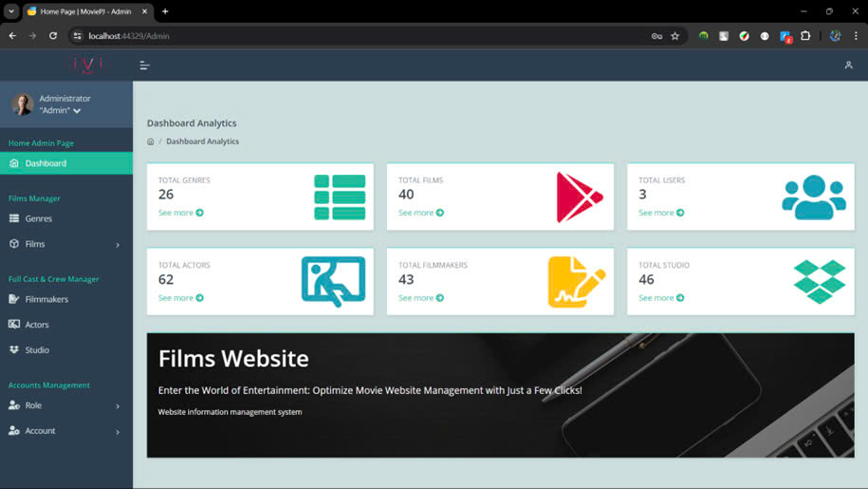The height and width of the screenshot is (489, 868).
Task: Click the browser address bar
Action: (365, 36)
